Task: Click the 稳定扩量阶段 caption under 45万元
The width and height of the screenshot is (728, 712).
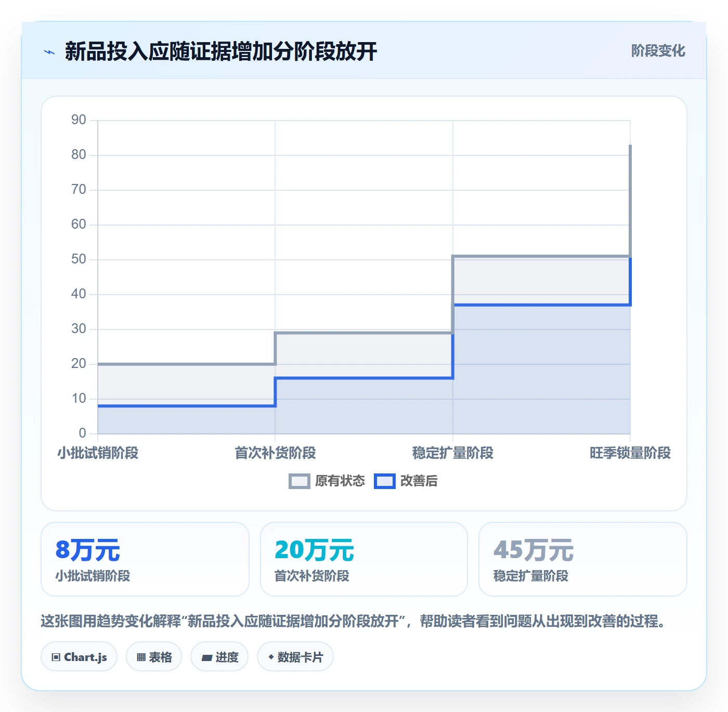Action: pos(531,576)
